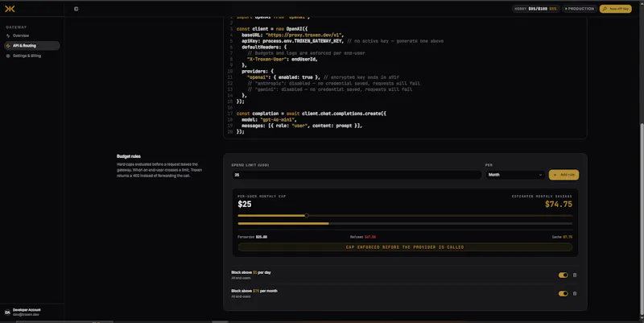Click the Forwarded $25.00 label

point(252,237)
